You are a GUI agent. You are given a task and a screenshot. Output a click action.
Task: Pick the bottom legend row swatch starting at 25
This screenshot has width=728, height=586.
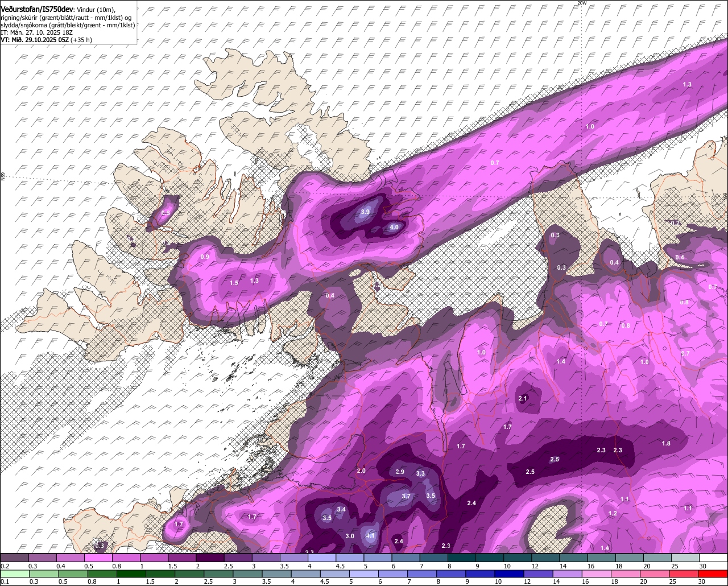(684, 574)
